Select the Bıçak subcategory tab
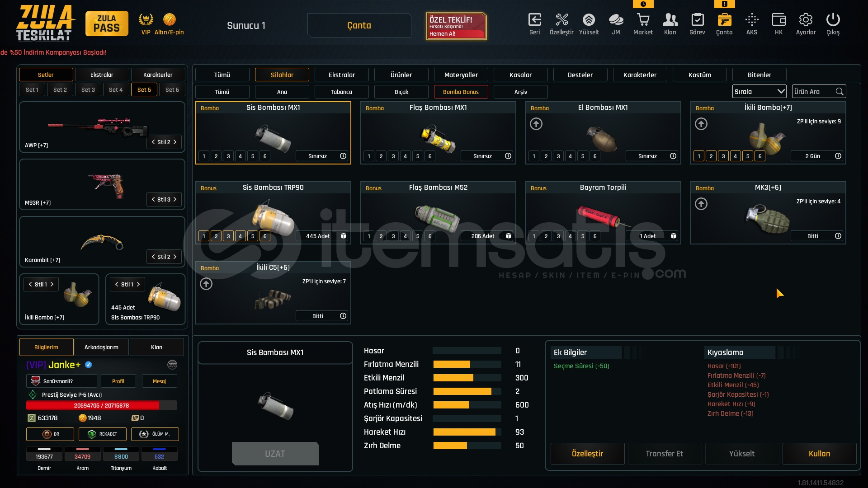This screenshot has height=488, width=868. [401, 92]
